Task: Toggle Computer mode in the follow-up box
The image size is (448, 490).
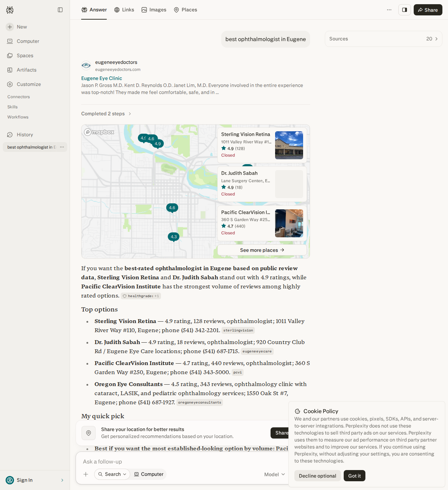Action: coord(149,474)
